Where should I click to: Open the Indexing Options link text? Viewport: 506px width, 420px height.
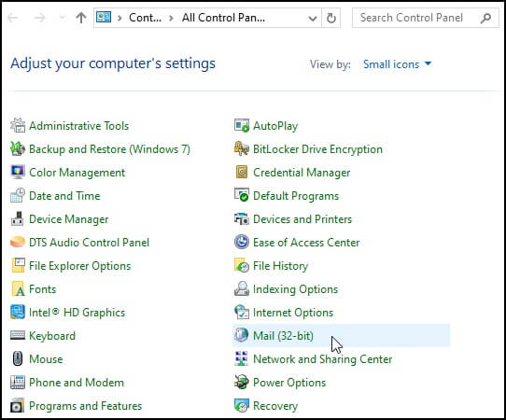tap(296, 289)
